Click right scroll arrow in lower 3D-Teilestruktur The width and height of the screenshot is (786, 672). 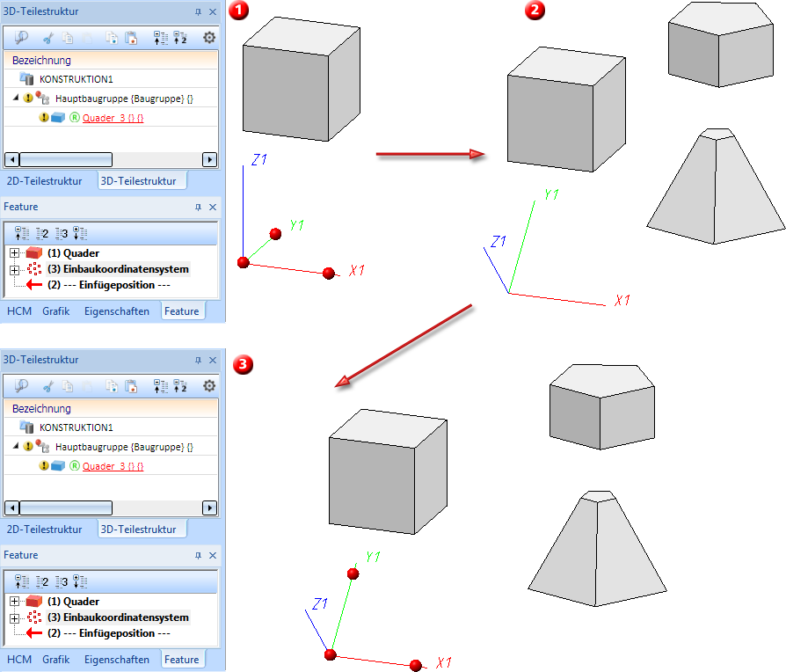209,508
